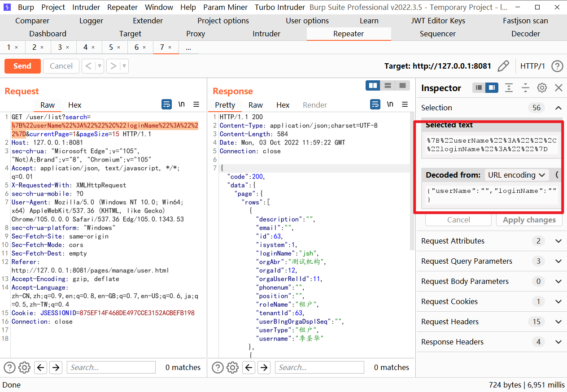Open Inspector settings with the gear icon
The image size is (567, 392).
coord(542,88)
